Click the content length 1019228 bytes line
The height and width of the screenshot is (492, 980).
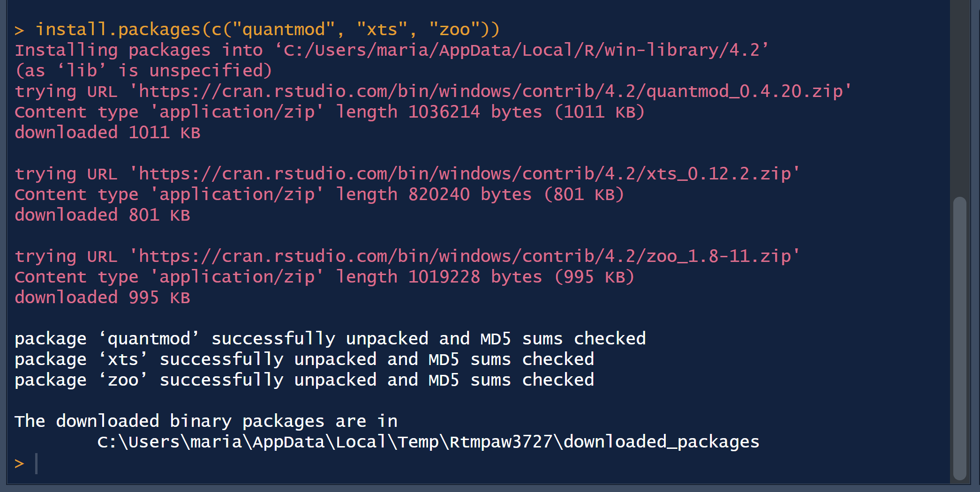point(324,276)
